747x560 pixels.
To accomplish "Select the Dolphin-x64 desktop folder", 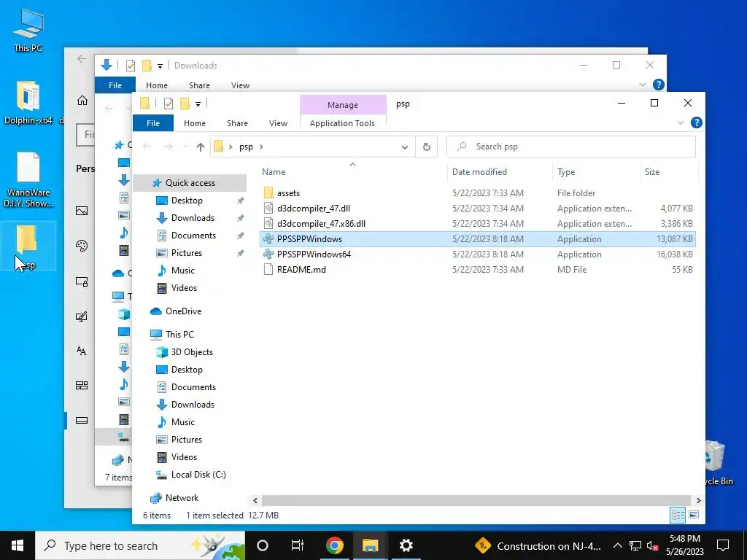I will (28, 102).
